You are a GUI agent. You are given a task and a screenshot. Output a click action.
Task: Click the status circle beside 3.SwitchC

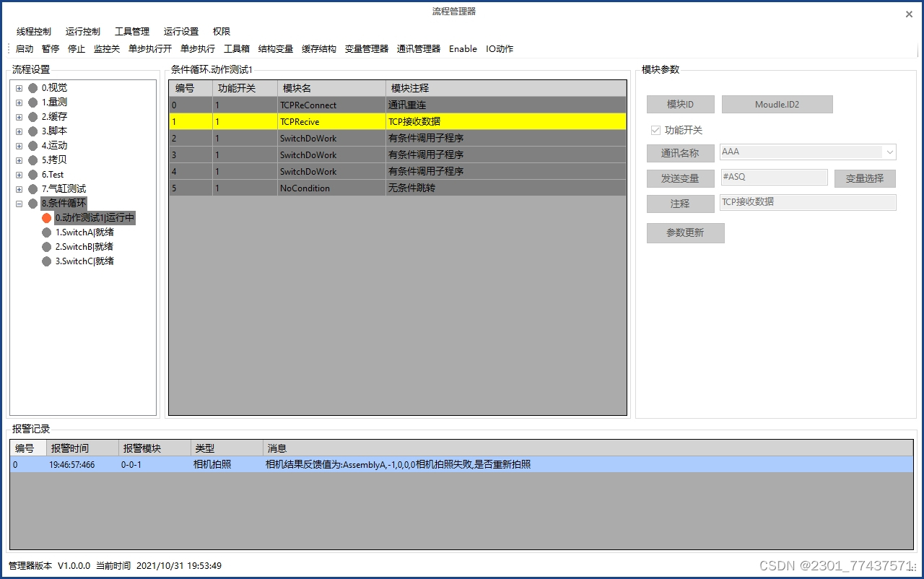tap(47, 261)
